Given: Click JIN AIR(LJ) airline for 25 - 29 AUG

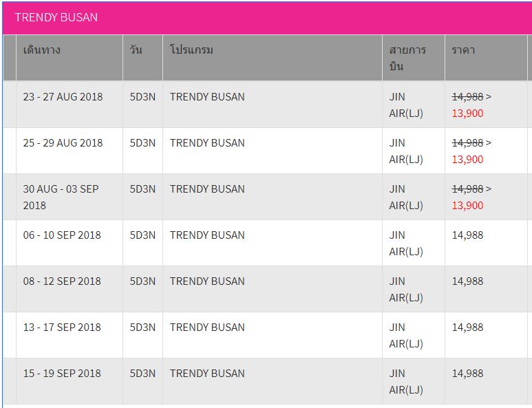Looking at the screenshot, I should tap(406, 151).
